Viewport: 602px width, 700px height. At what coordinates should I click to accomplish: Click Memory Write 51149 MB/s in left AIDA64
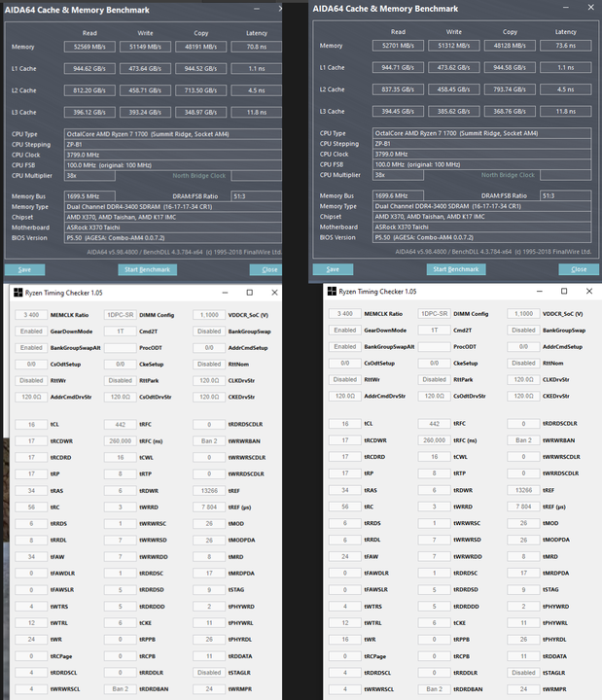click(145, 47)
